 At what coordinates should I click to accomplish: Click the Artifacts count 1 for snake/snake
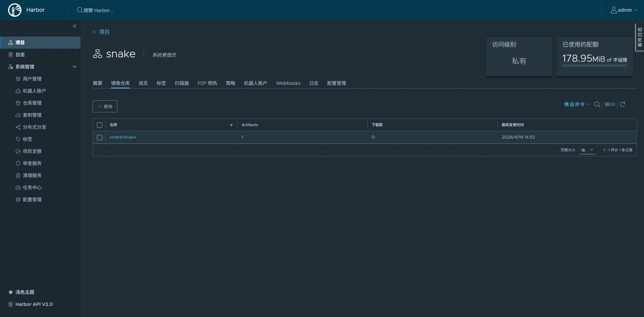pyautogui.click(x=243, y=137)
